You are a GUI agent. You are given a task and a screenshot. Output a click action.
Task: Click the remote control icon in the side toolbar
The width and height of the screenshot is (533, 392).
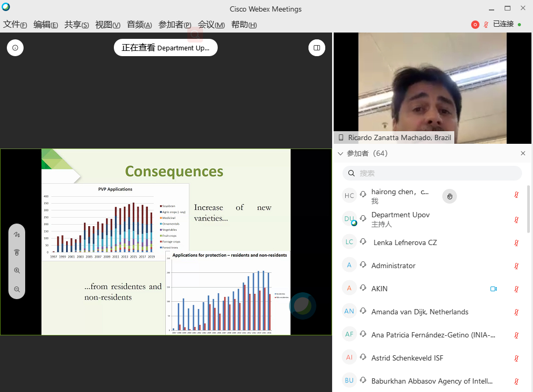point(17,252)
